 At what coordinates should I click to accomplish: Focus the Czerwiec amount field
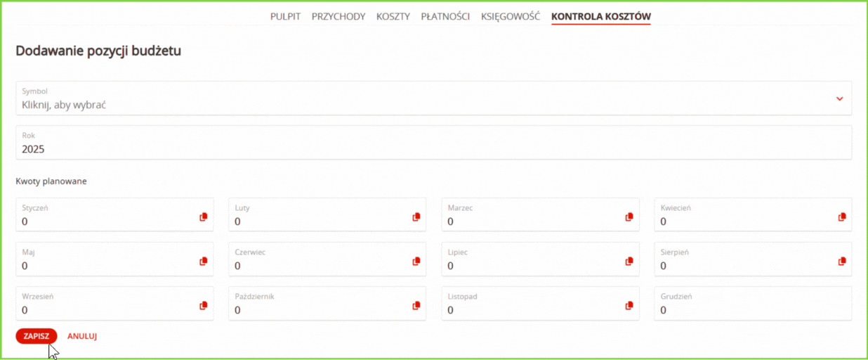coord(327,259)
